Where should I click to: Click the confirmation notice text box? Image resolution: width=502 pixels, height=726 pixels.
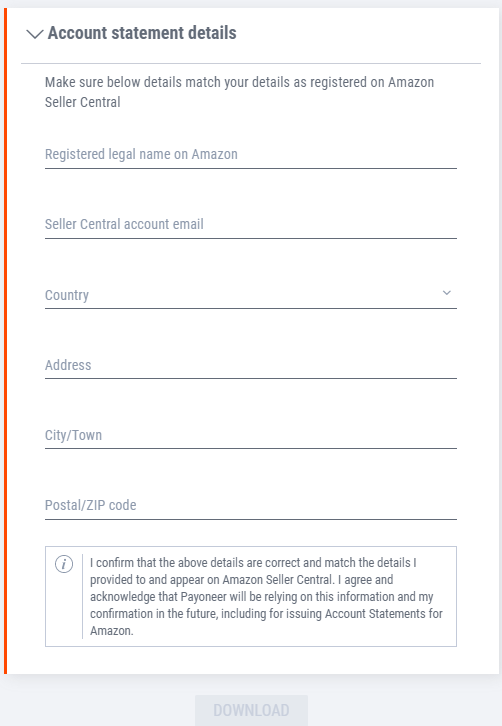tap(251, 596)
